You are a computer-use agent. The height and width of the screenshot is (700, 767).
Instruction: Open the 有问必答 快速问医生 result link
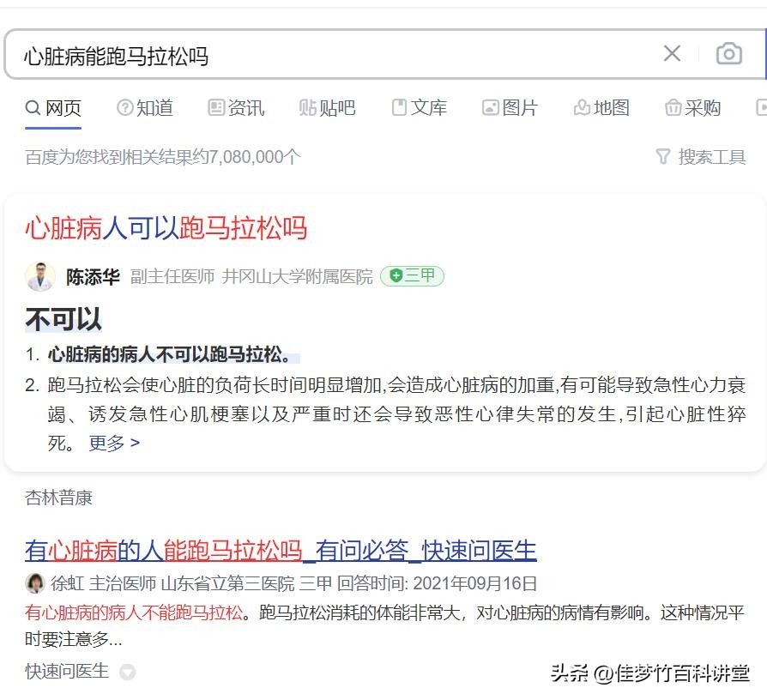pos(281,550)
